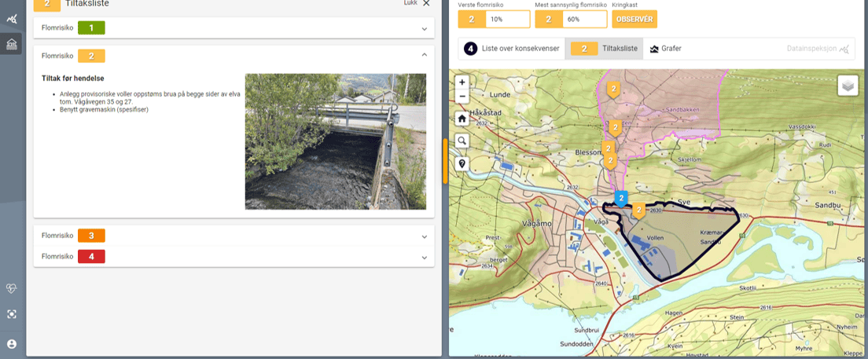Image resolution: width=868 pixels, height=359 pixels.
Task: Open the map layers selector
Action: (848, 86)
